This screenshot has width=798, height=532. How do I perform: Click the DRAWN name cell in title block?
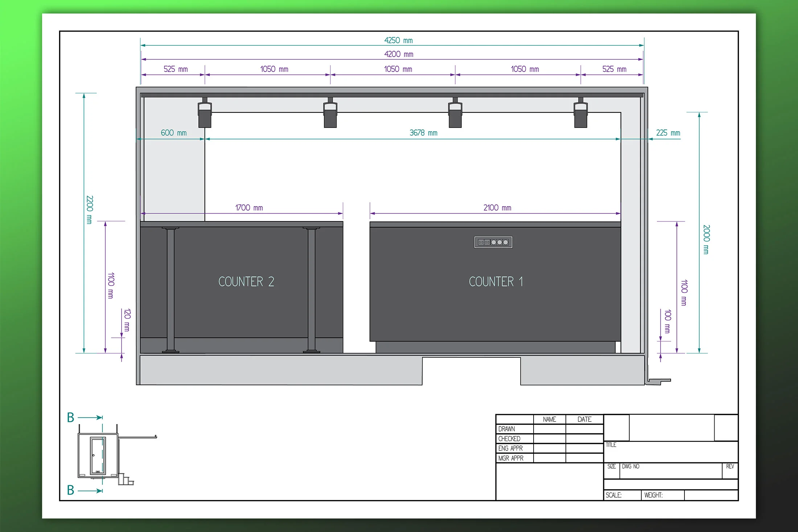pos(549,429)
